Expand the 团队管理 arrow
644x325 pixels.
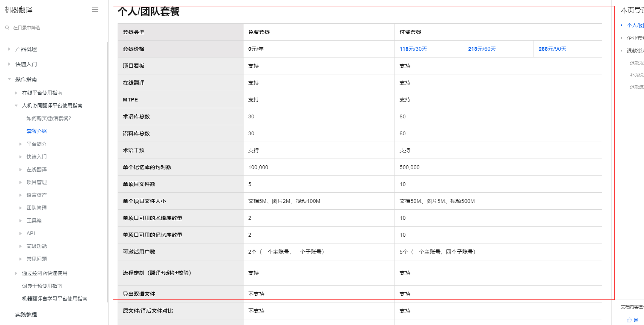(x=21, y=208)
